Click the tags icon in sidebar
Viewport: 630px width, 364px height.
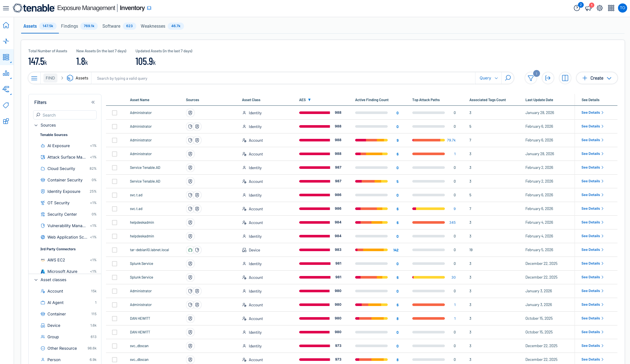tap(6, 105)
